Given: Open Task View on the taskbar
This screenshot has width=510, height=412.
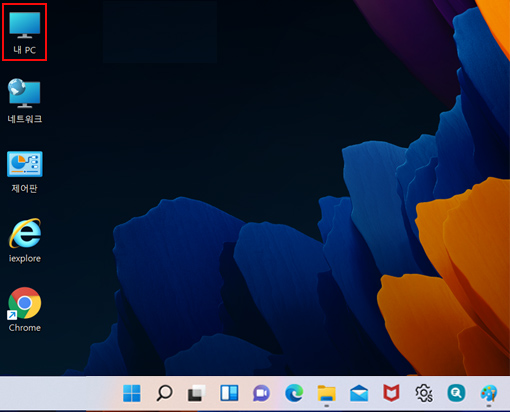Looking at the screenshot, I should tap(196, 393).
